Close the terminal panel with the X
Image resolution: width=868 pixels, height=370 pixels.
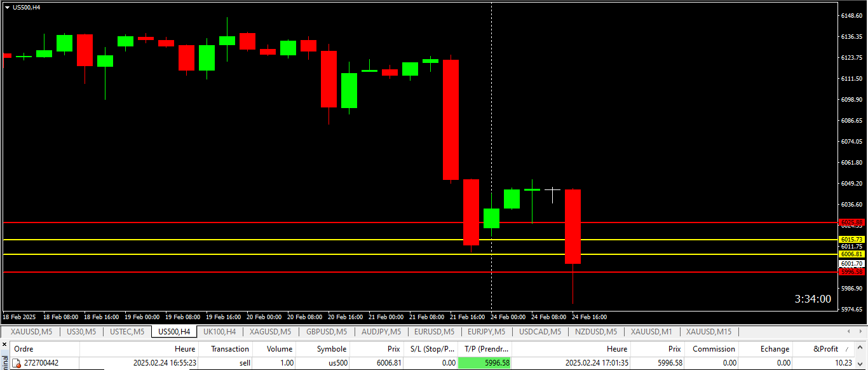point(3,344)
